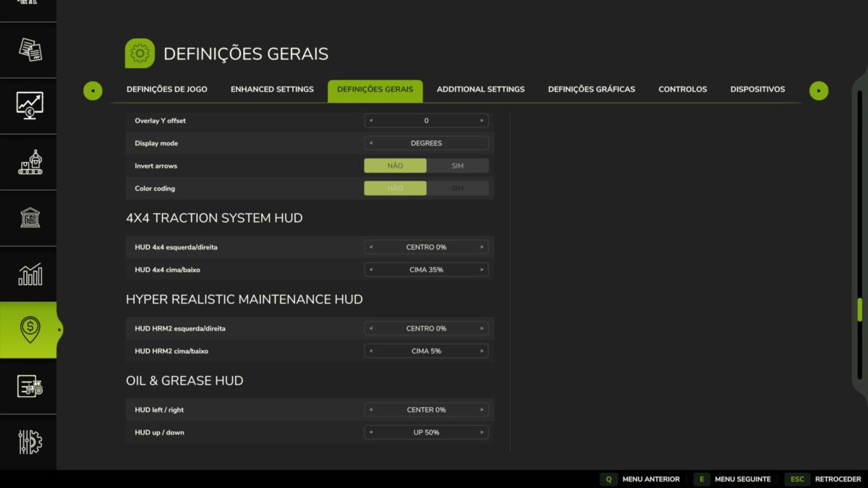Click left arrow for HUD HRM2 esquerda/direita
868x488 pixels.
[370, 328]
